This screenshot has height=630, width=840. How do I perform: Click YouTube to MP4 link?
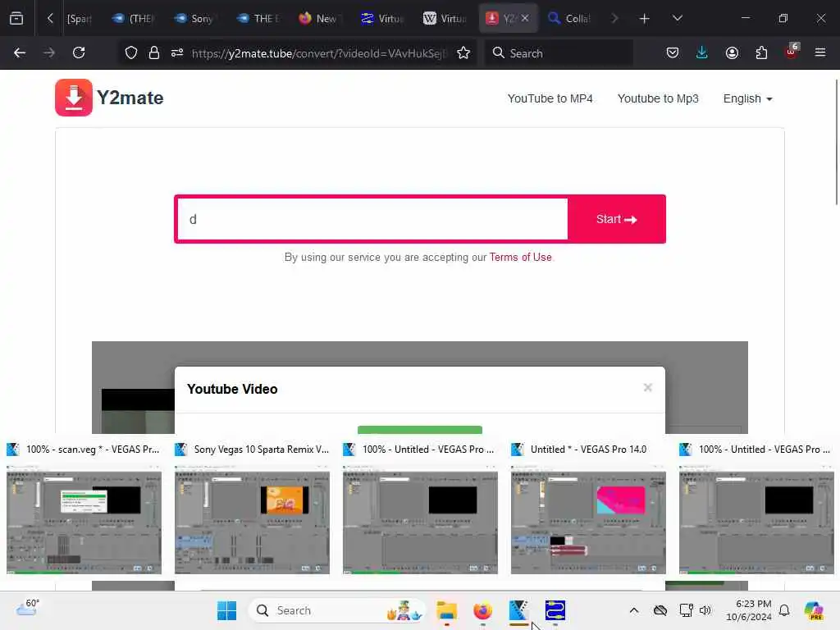(550, 98)
